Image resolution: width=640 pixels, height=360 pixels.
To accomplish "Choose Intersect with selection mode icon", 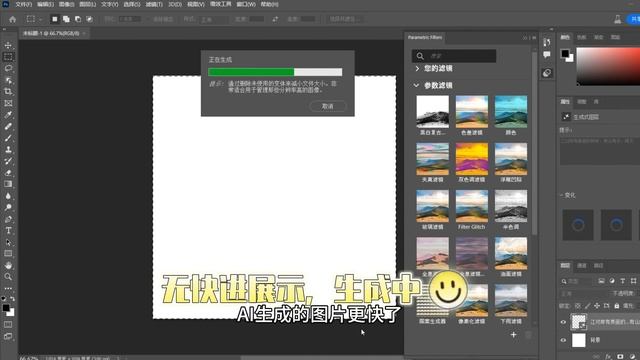I will (x=89, y=19).
